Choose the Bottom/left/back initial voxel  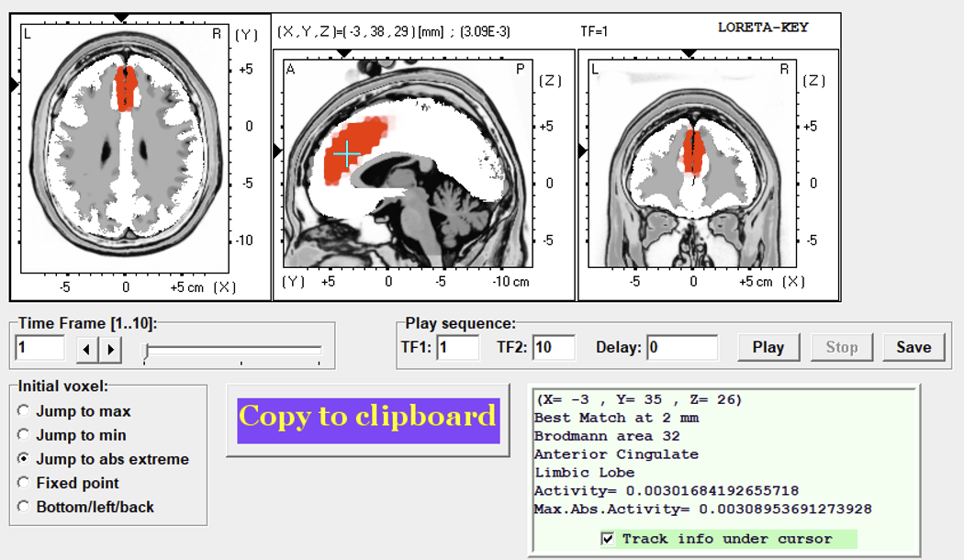pyautogui.click(x=23, y=507)
